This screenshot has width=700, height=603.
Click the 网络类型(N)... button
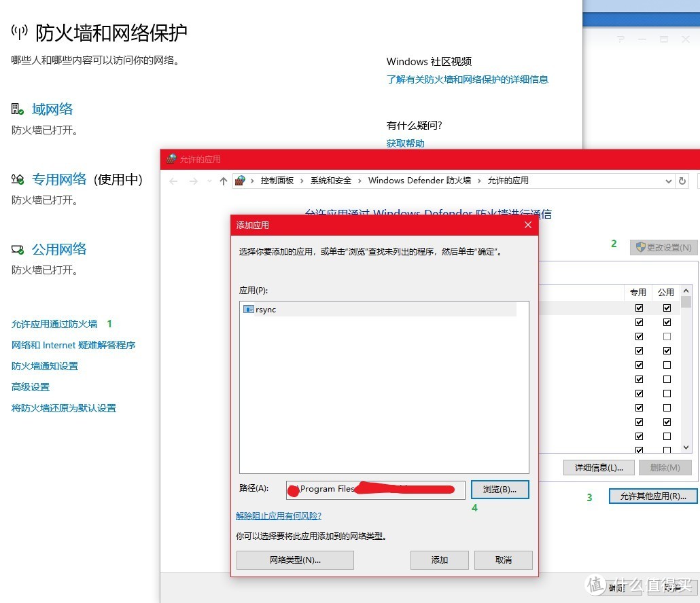click(295, 560)
